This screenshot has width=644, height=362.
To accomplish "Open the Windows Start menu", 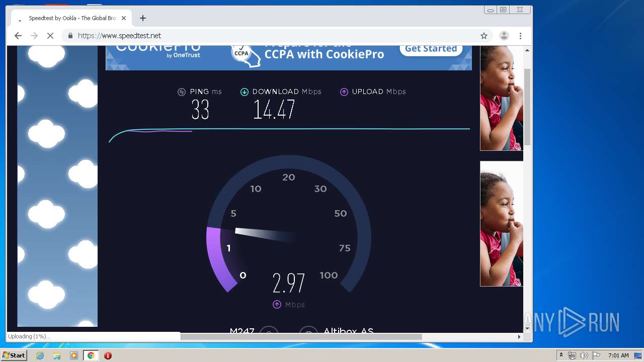I will click(14, 355).
